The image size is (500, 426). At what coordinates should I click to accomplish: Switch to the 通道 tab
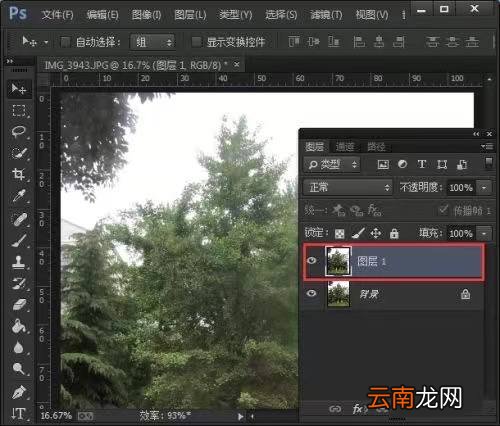[345, 147]
